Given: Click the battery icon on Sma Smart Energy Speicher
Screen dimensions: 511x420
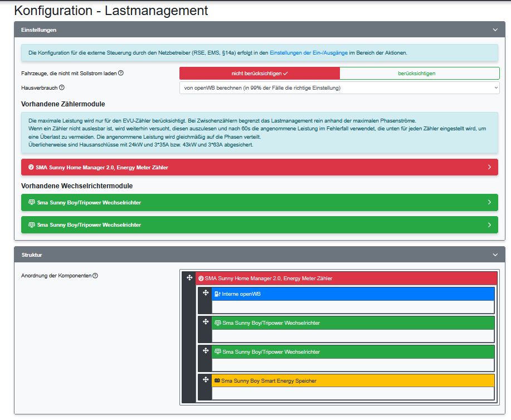Looking at the screenshot, I should 218,380.
